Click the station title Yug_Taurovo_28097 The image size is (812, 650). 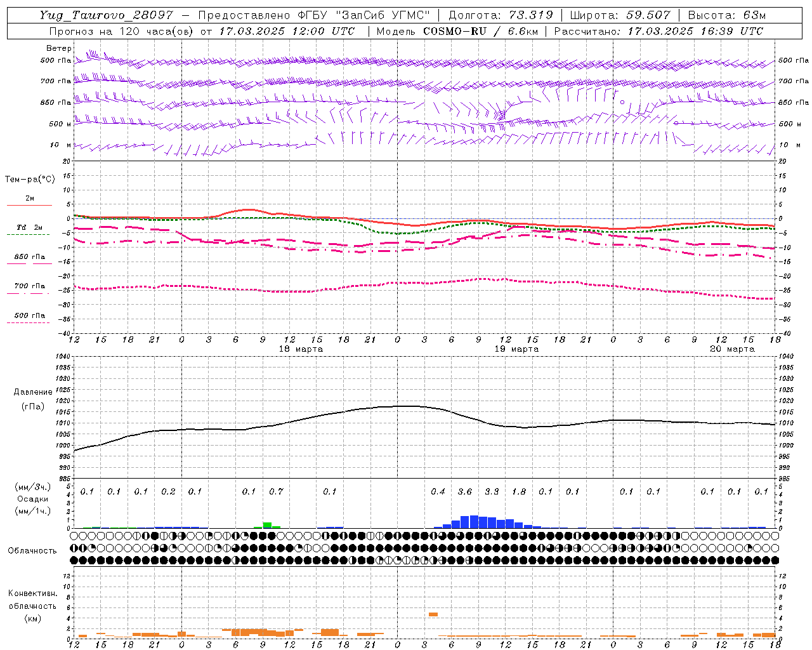106,15
